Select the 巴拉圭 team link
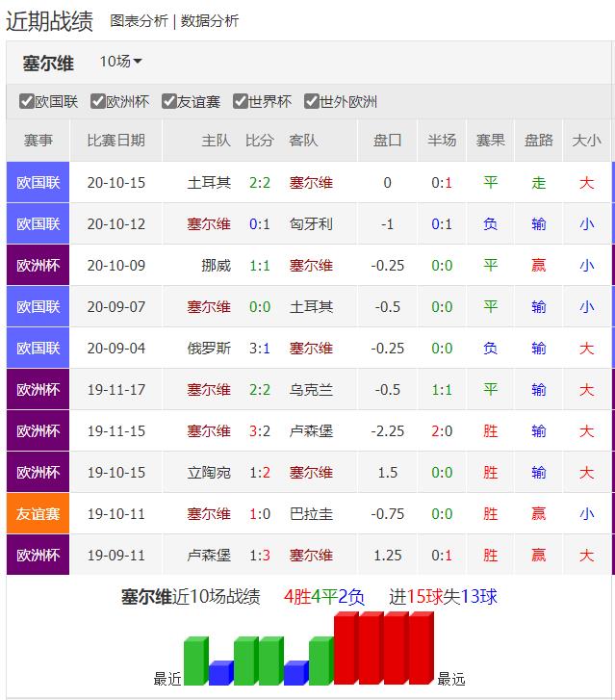615x700 pixels. tap(311, 514)
